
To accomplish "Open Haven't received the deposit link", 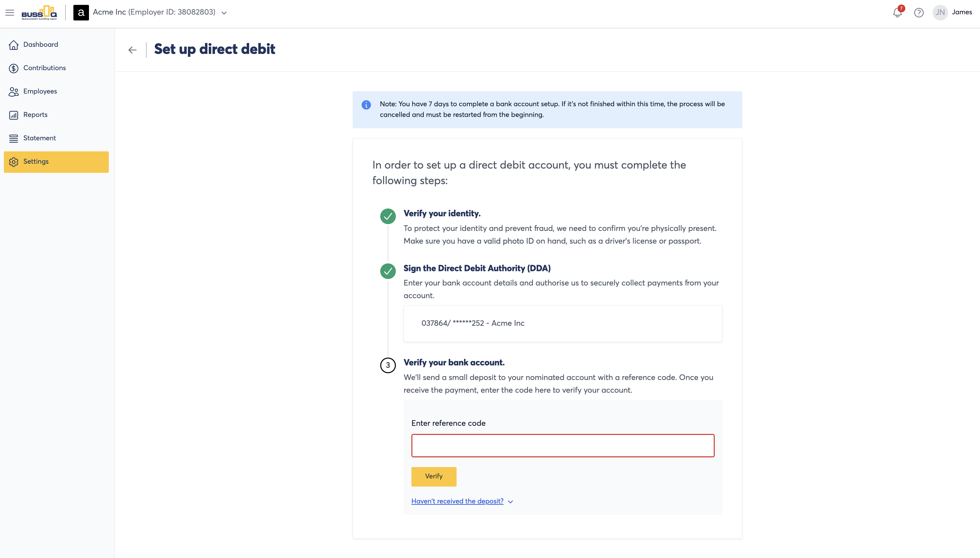I will pos(457,501).
